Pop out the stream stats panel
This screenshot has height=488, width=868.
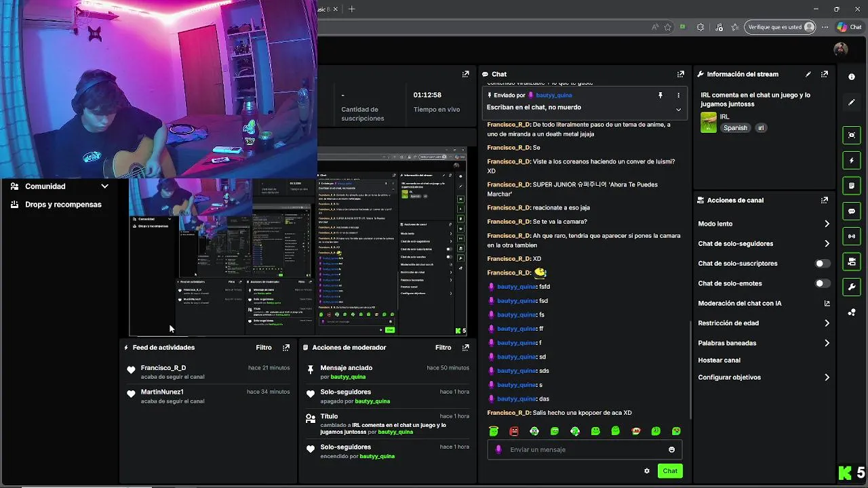[x=465, y=75]
